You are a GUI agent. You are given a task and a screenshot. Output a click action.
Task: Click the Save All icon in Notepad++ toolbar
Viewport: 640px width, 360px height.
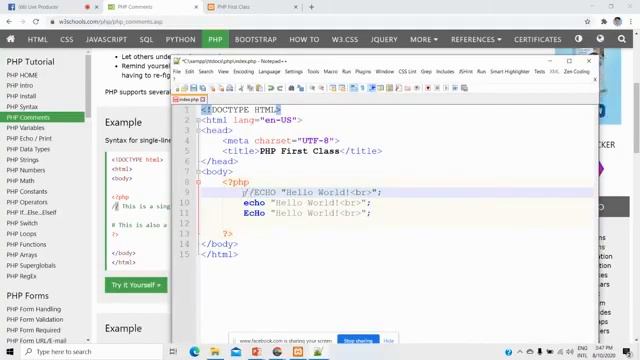(x=202, y=88)
